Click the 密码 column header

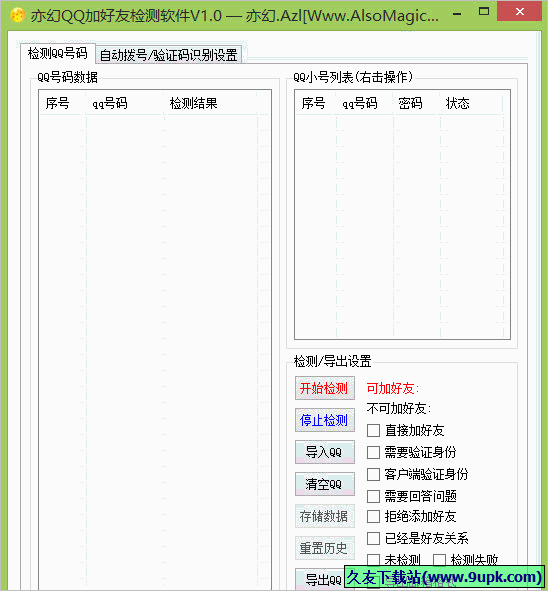click(x=416, y=103)
